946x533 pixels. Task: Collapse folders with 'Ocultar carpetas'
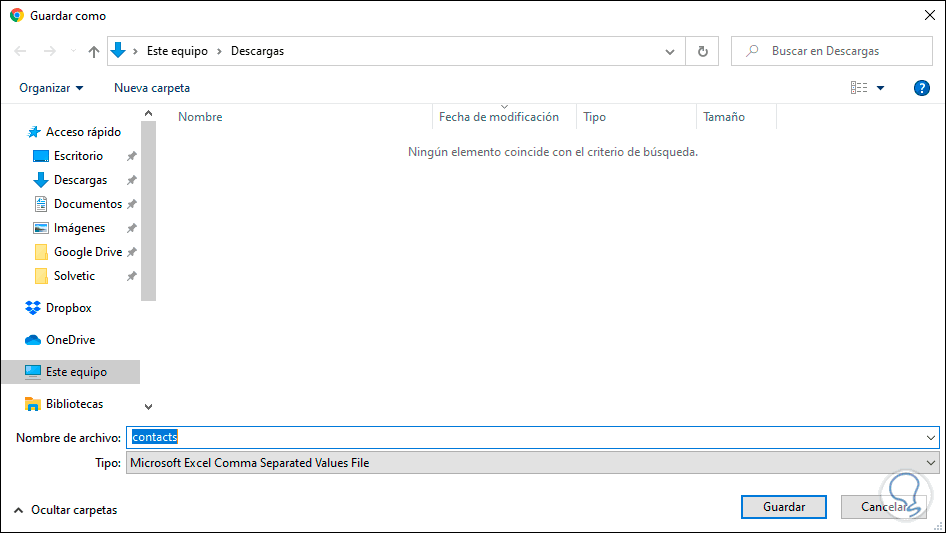tap(66, 510)
